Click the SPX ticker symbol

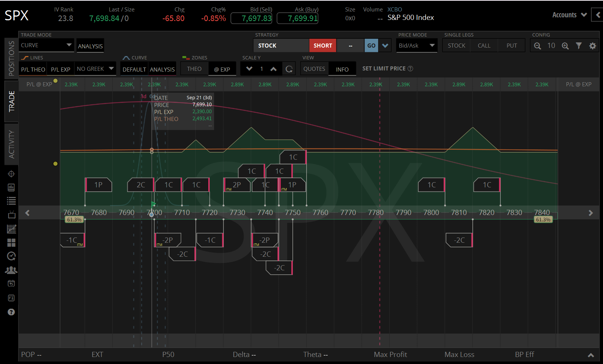17,15
